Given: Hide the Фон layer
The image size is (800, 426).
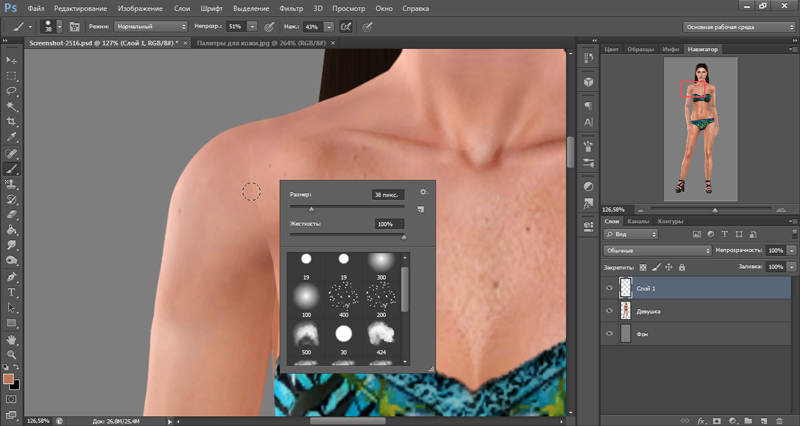Looking at the screenshot, I should [609, 334].
